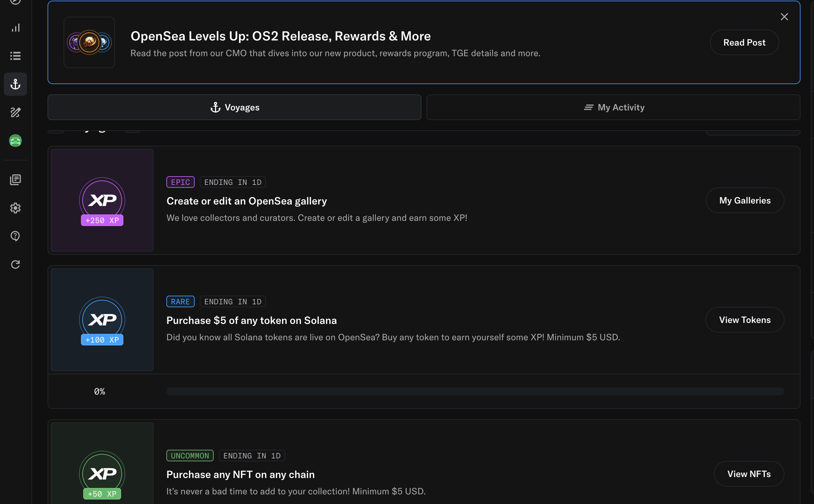The width and height of the screenshot is (814, 504).
Task: Open My Galleries button
Action: pyautogui.click(x=745, y=200)
